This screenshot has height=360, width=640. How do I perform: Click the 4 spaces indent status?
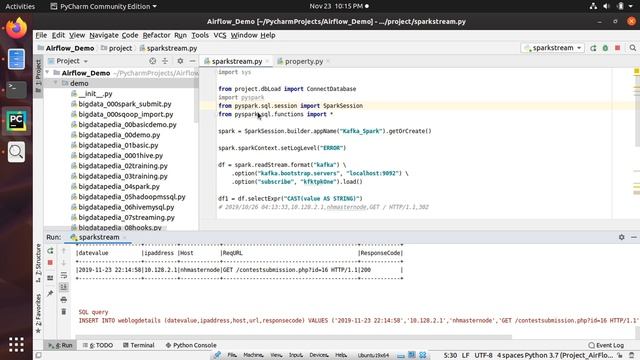coord(510,356)
